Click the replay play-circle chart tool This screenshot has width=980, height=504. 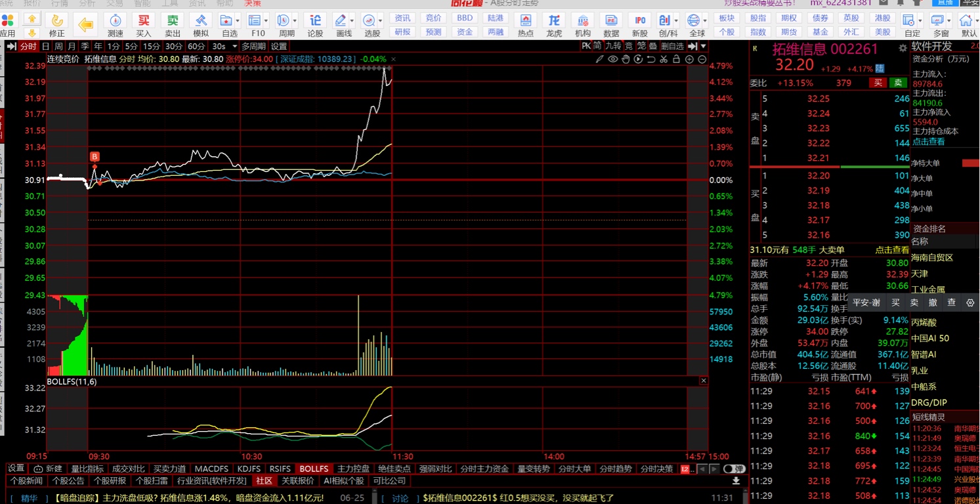638,59
